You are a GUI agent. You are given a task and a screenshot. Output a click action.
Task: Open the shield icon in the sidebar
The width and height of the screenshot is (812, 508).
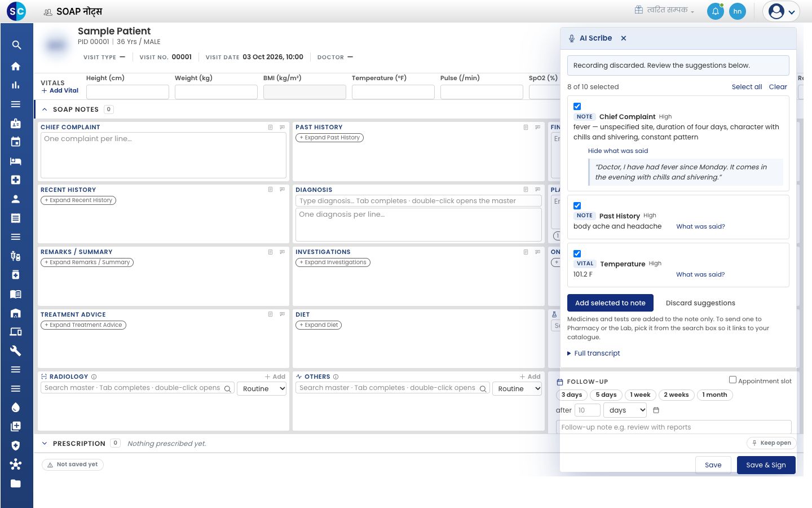[16, 445]
